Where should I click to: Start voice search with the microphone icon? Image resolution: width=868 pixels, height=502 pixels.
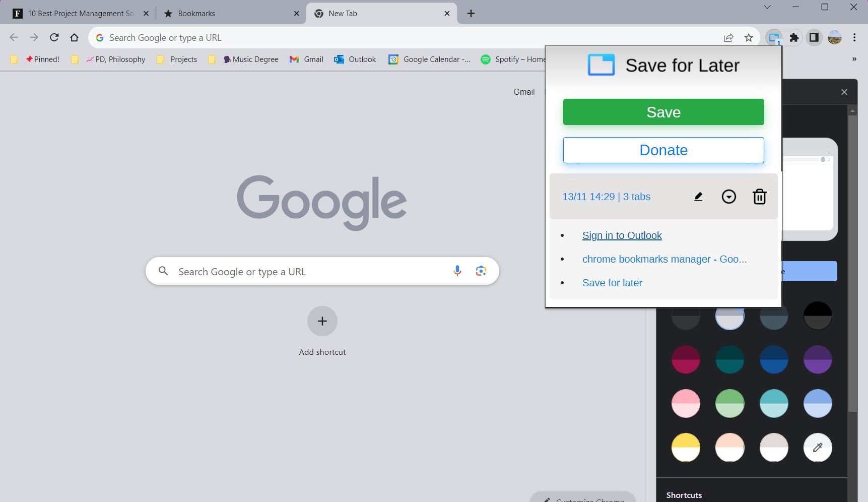457,271
